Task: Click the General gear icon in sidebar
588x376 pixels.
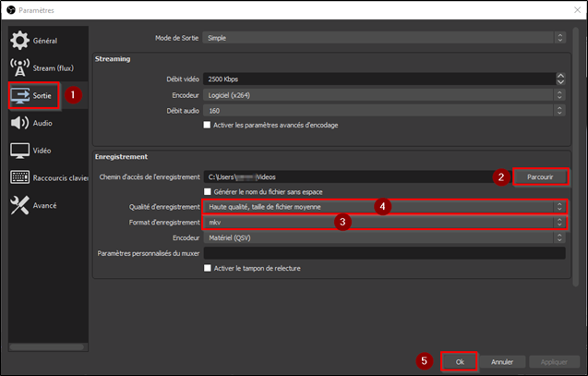Action: tap(19, 41)
